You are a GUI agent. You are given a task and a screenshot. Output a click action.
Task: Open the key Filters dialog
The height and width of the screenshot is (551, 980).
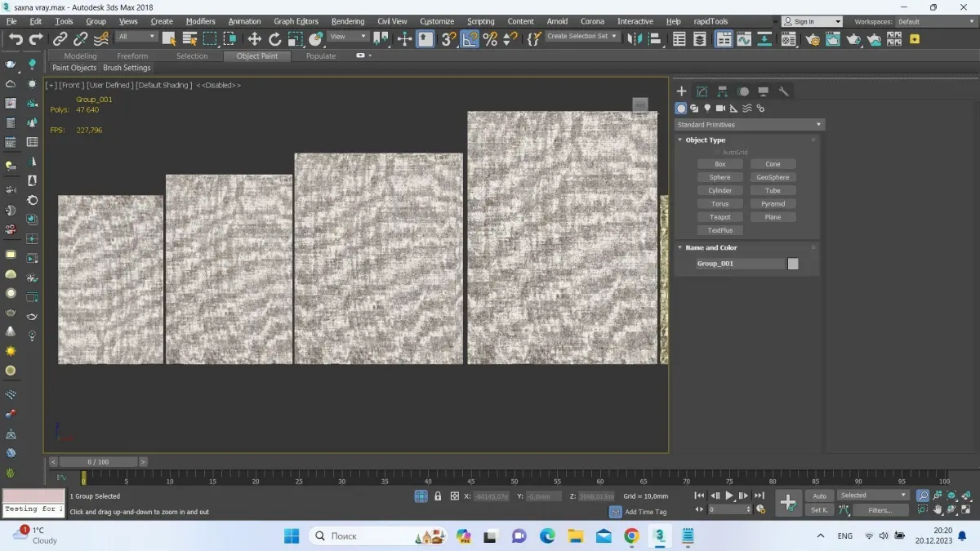(880, 510)
